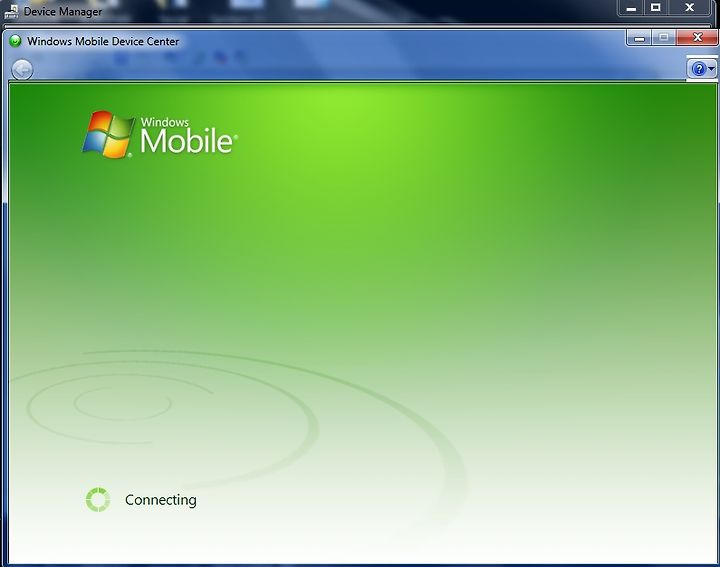Open the Help question mark menu

pos(703,69)
